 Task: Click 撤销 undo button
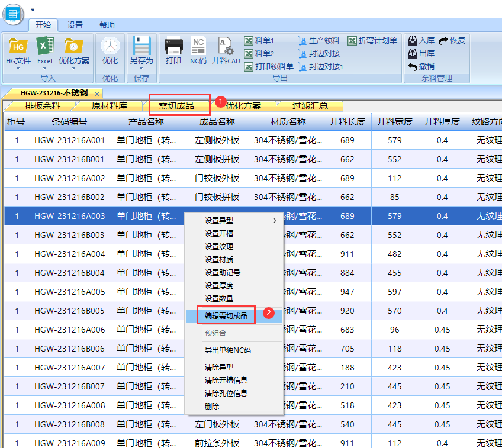pyautogui.click(x=421, y=66)
